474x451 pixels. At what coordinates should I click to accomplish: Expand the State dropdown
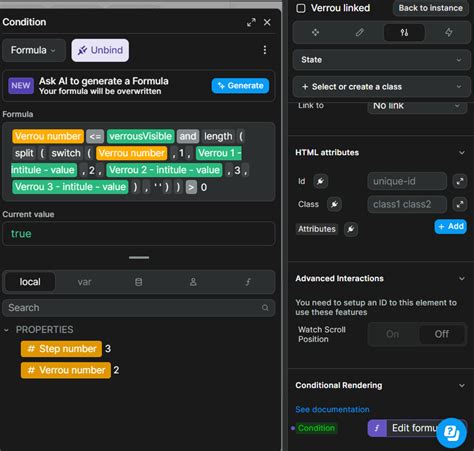click(x=381, y=60)
